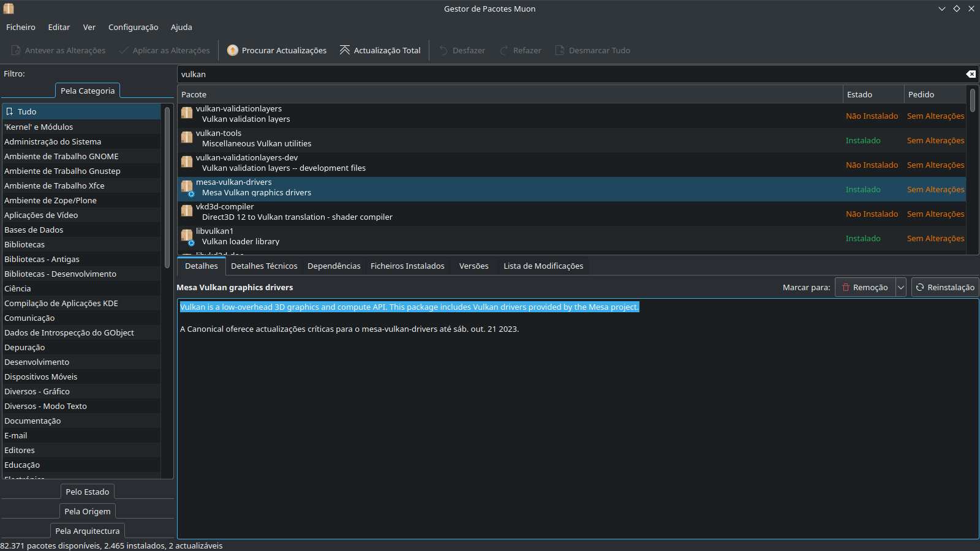Screen dimensions: 980x551
Task: Click the Antever as Alterações icon
Action: point(16,50)
